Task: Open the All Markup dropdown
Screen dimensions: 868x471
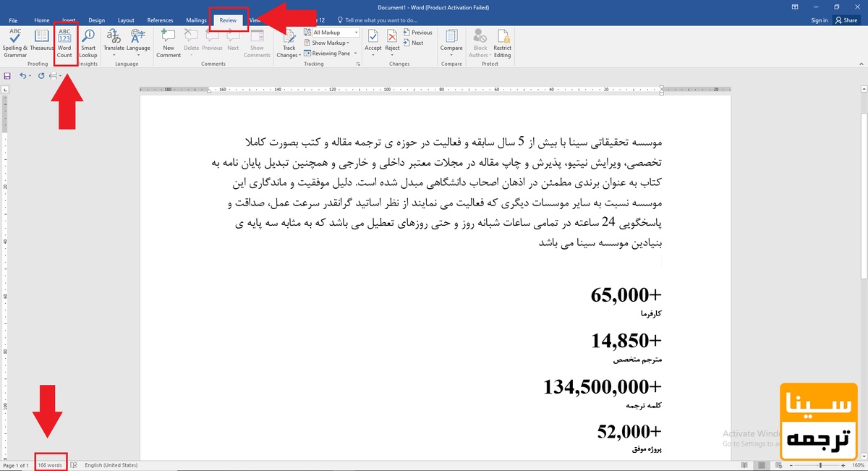Action: click(336, 33)
